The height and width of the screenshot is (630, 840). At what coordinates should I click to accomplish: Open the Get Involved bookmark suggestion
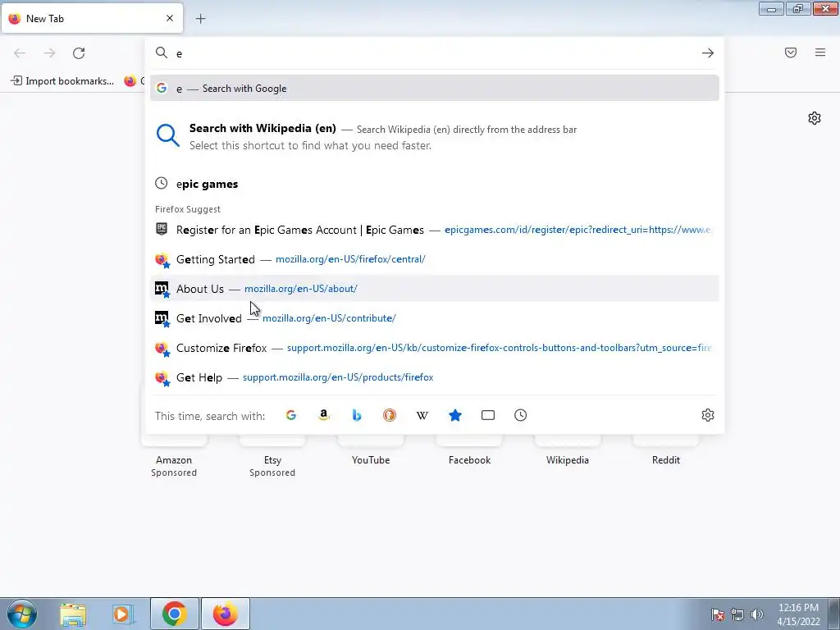tap(435, 318)
